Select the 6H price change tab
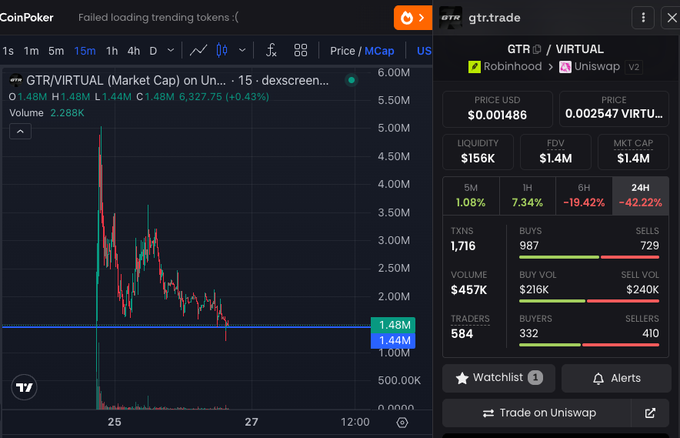This screenshot has width=680, height=438. click(584, 196)
